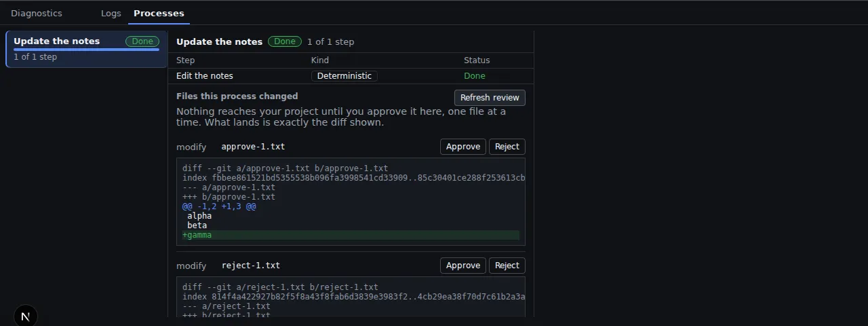
Task: Click the Refresh review button
Action: 490,98
